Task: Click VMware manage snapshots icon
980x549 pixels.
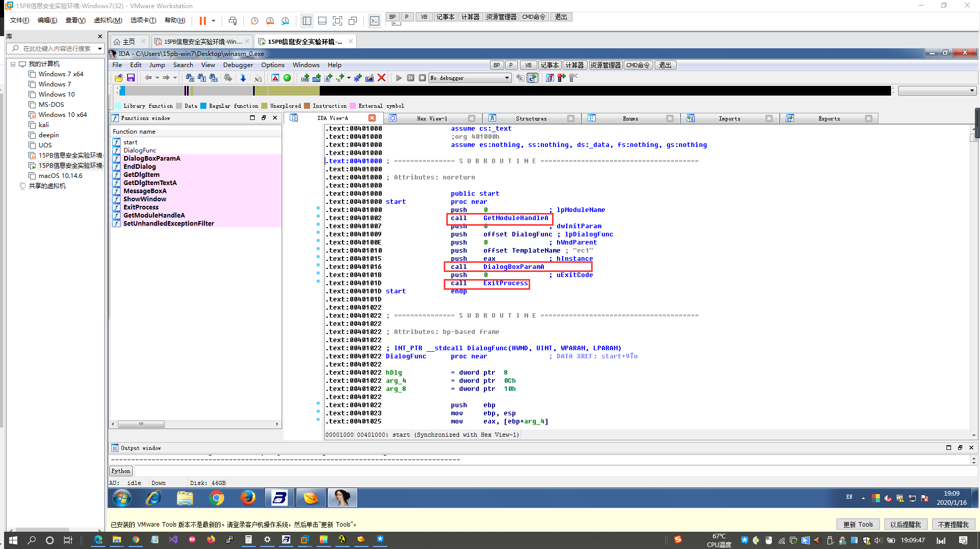Action: [285, 21]
